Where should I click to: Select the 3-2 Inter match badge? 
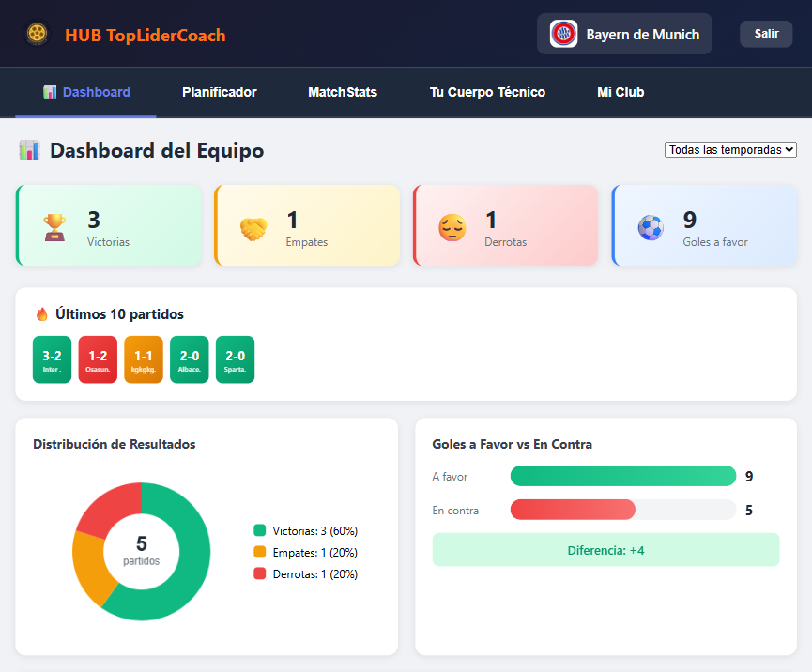pyautogui.click(x=52, y=359)
